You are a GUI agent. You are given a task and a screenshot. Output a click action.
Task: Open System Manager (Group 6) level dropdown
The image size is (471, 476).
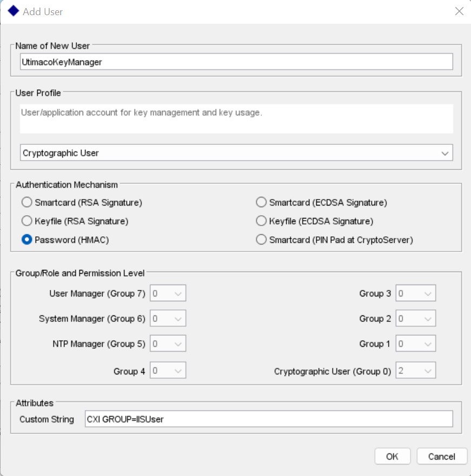coord(168,319)
